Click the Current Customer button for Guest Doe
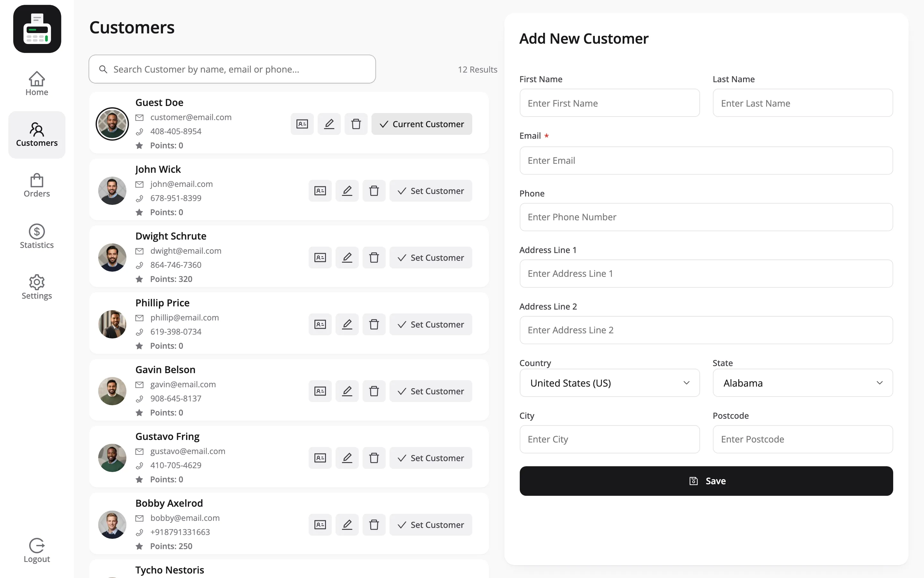Viewport: 924px width, 578px height. tap(422, 124)
